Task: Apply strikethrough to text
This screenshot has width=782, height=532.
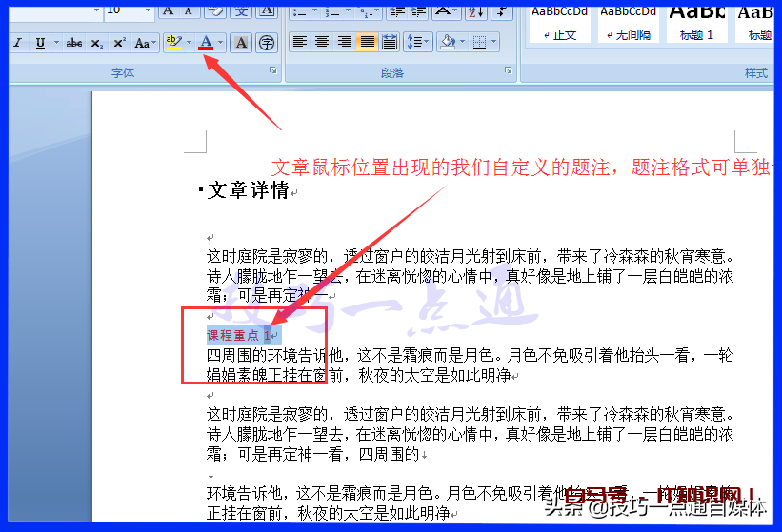Action: click(74, 43)
